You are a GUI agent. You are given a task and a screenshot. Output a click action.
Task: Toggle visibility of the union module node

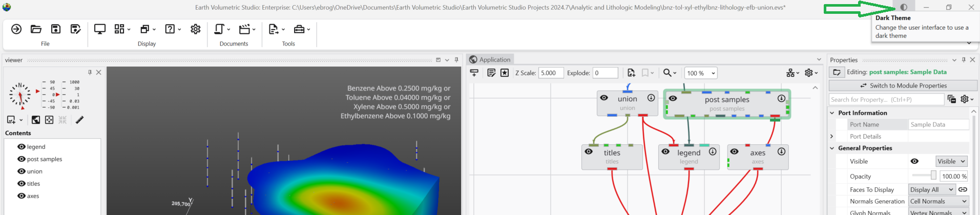tap(604, 98)
